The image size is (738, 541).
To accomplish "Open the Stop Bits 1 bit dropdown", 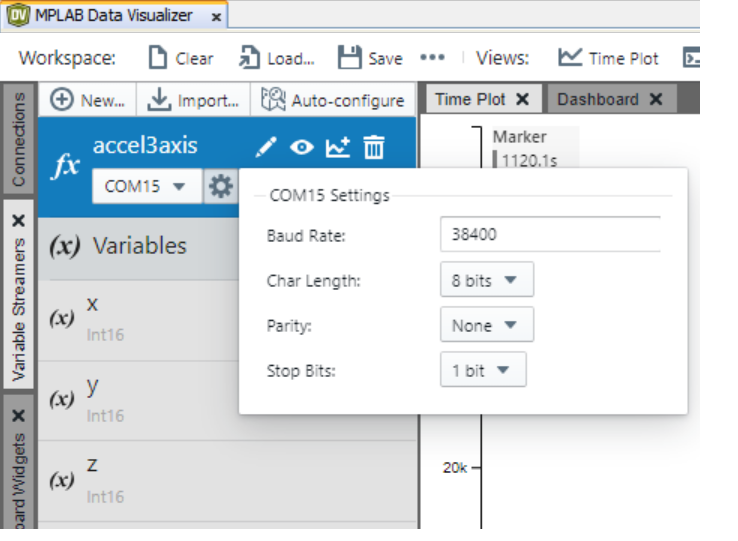I will coord(483,370).
